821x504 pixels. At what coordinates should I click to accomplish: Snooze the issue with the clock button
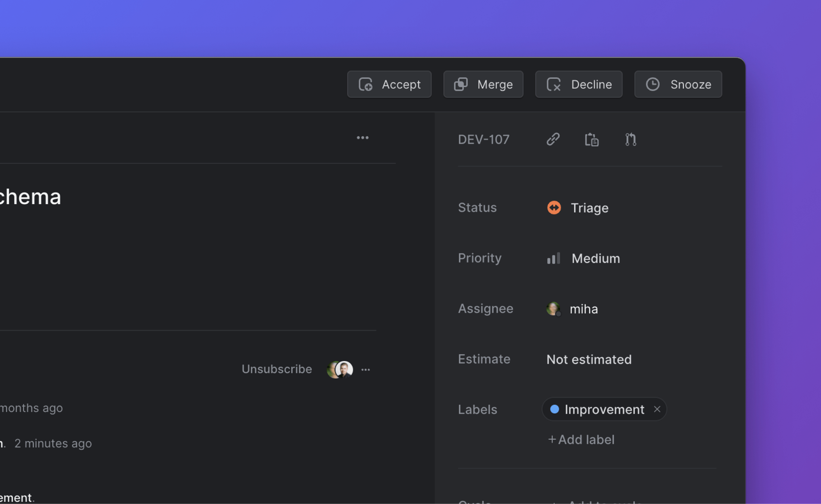(678, 84)
